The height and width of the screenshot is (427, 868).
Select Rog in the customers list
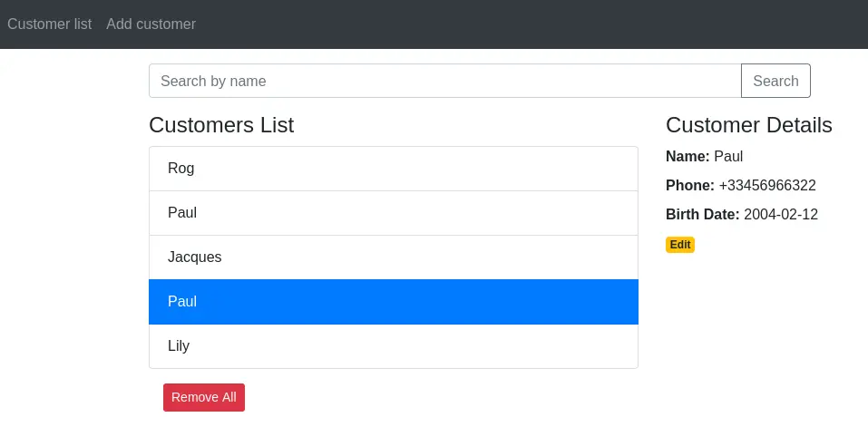pos(393,169)
